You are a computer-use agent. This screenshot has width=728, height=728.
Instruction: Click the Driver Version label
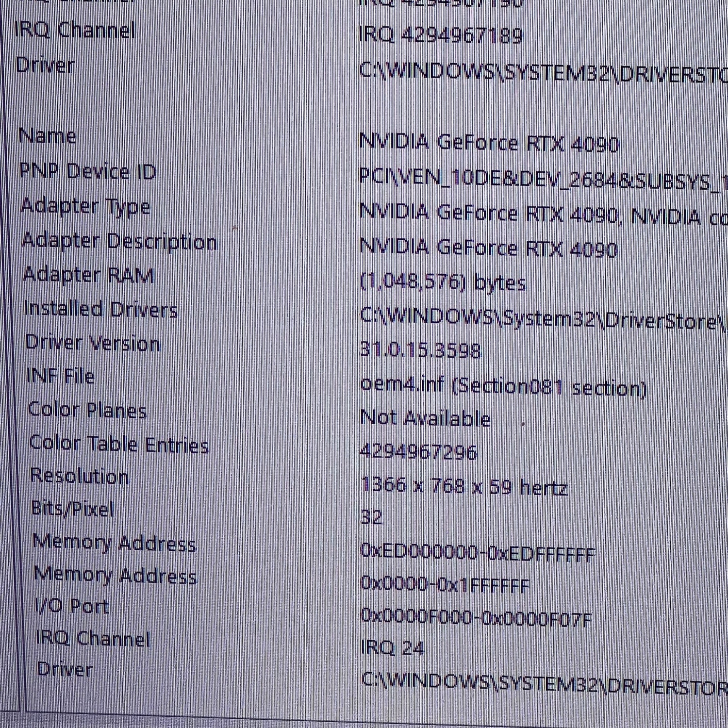(x=92, y=343)
